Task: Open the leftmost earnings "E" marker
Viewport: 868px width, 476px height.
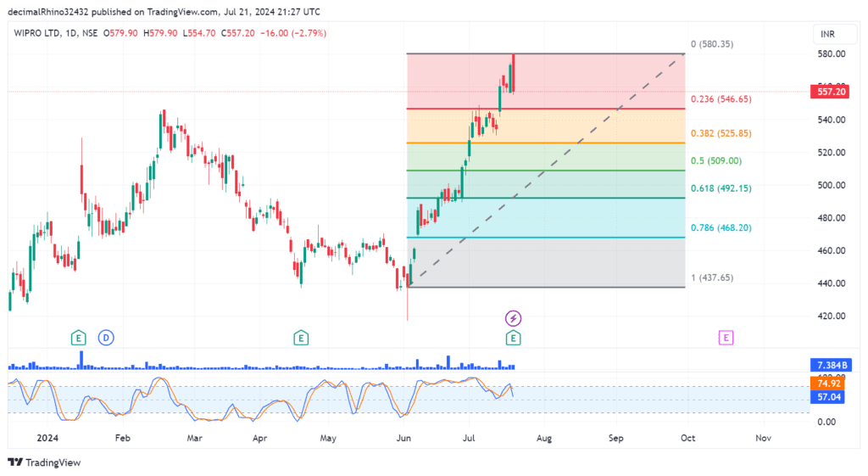Action: click(x=78, y=338)
